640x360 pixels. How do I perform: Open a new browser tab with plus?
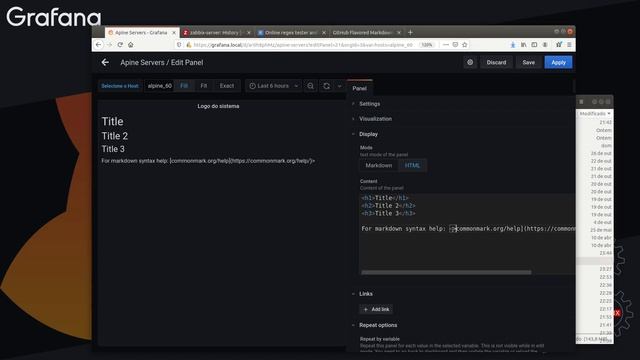click(410, 32)
